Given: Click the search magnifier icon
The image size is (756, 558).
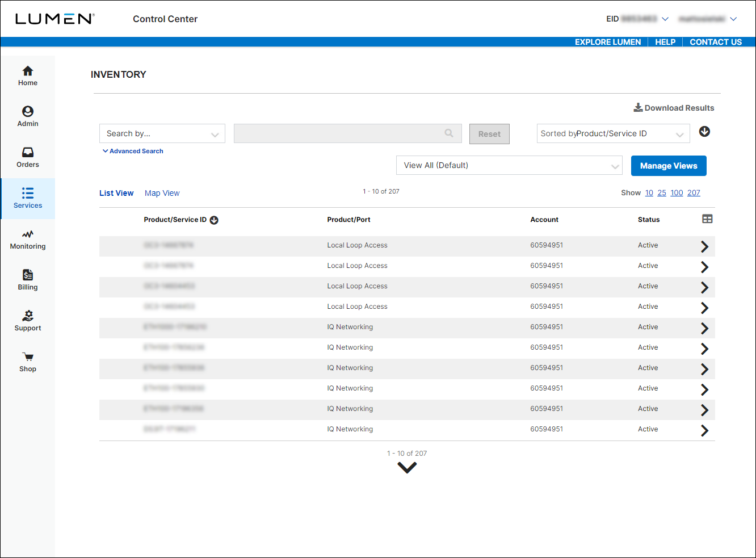Looking at the screenshot, I should pyautogui.click(x=449, y=133).
